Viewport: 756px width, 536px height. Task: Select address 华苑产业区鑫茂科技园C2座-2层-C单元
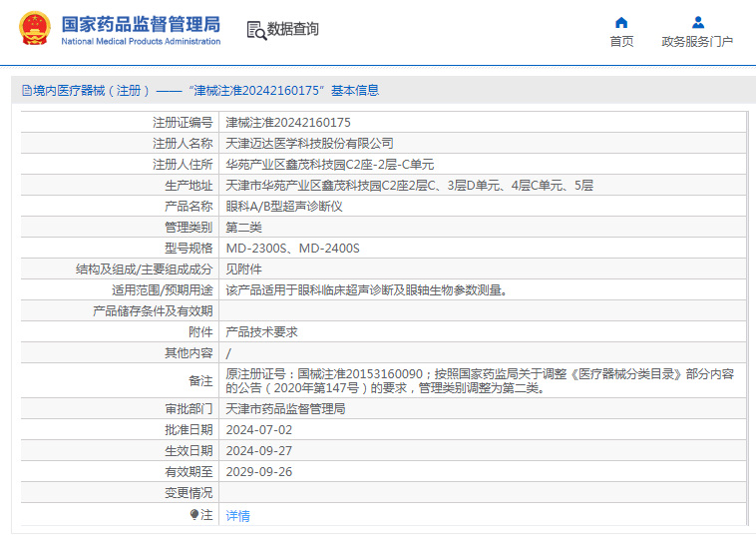(x=330, y=165)
